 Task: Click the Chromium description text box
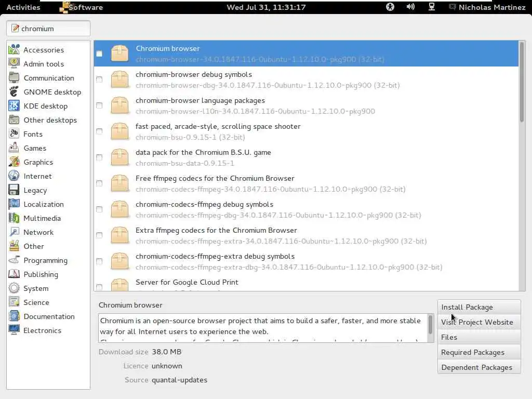pyautogui.click(x=263, y=328)
